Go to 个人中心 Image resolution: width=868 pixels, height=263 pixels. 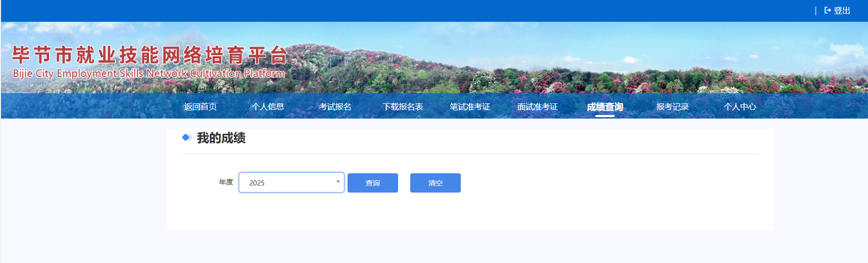[740, 107]
